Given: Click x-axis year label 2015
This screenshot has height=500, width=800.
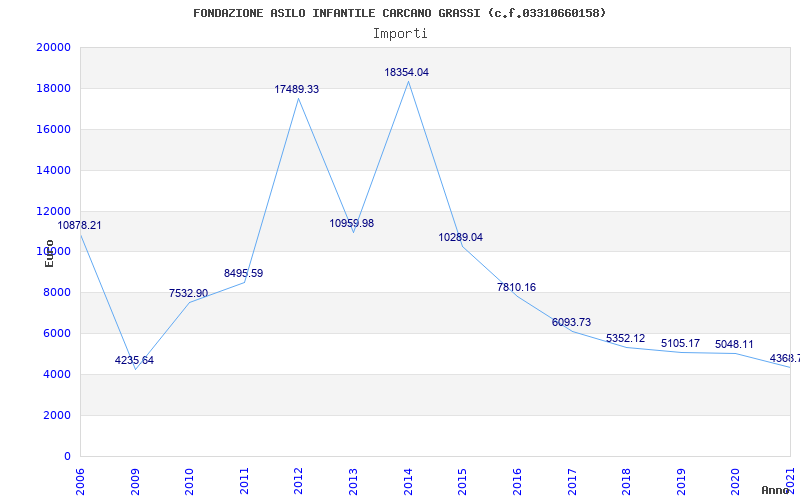Looking at the screenshot, I should (x=462, y=481).
